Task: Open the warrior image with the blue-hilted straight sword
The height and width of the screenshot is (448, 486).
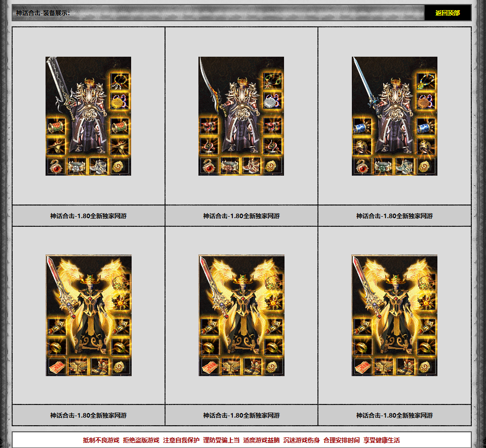Action: click(394, 116)
